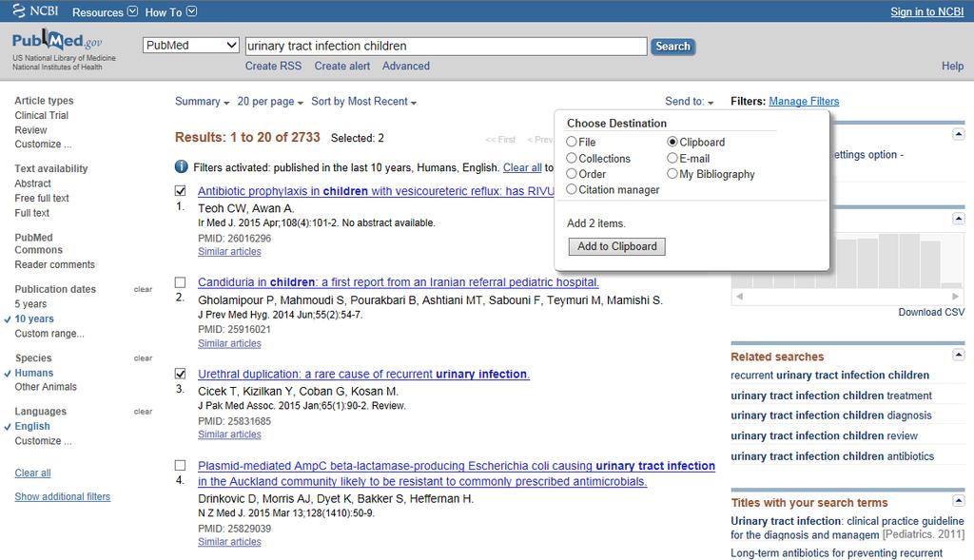Click the right arrow of the year chart scroller
This screenshot has height=560, width=974.
(x=955, y=296)
